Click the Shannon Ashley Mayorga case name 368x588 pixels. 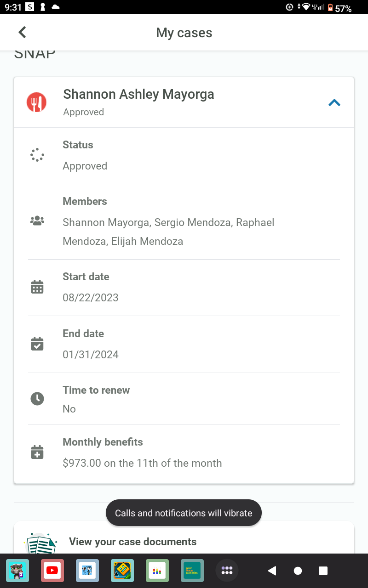coord(138,94)
